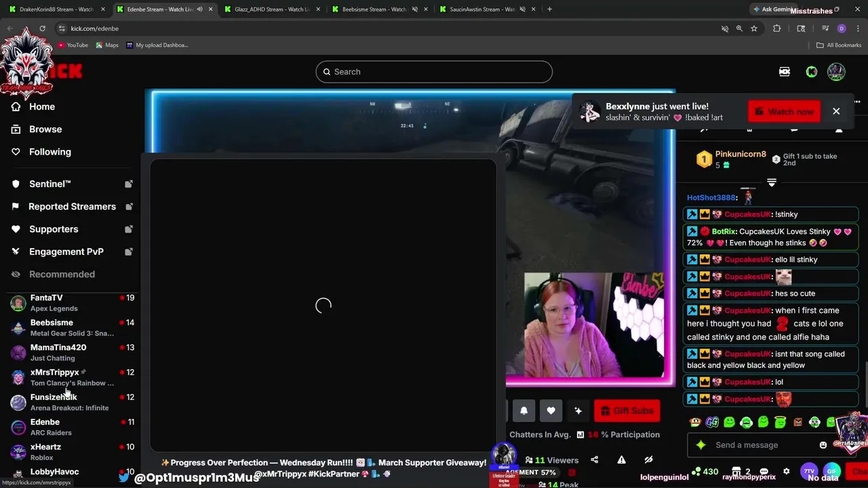Open the Sentinel shield item
This screenshot has height=488, width=868.
tap(72, 184)
